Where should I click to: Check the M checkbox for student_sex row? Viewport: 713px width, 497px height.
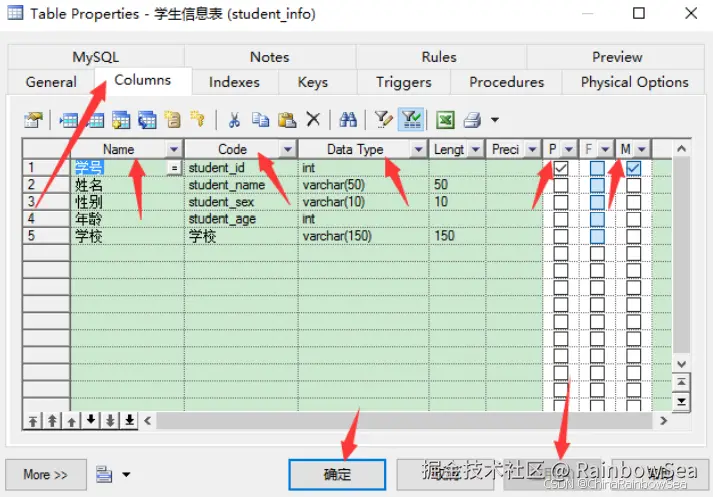click(633, 202)
